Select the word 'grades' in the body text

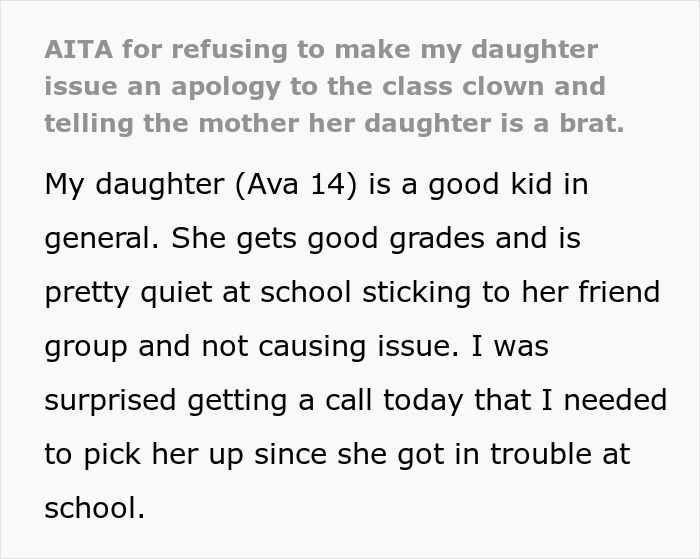437,239
